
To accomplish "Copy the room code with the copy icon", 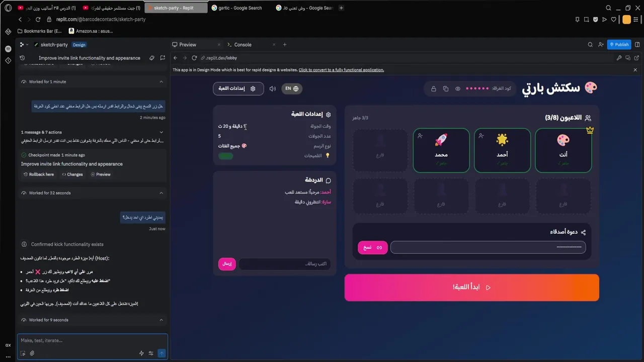I will click(446, 89).
